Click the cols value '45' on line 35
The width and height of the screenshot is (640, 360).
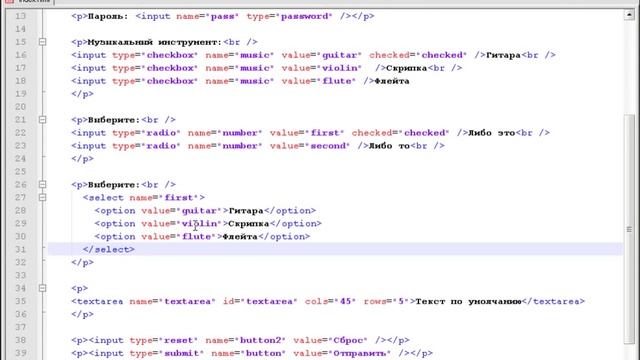tap(345, 302)
